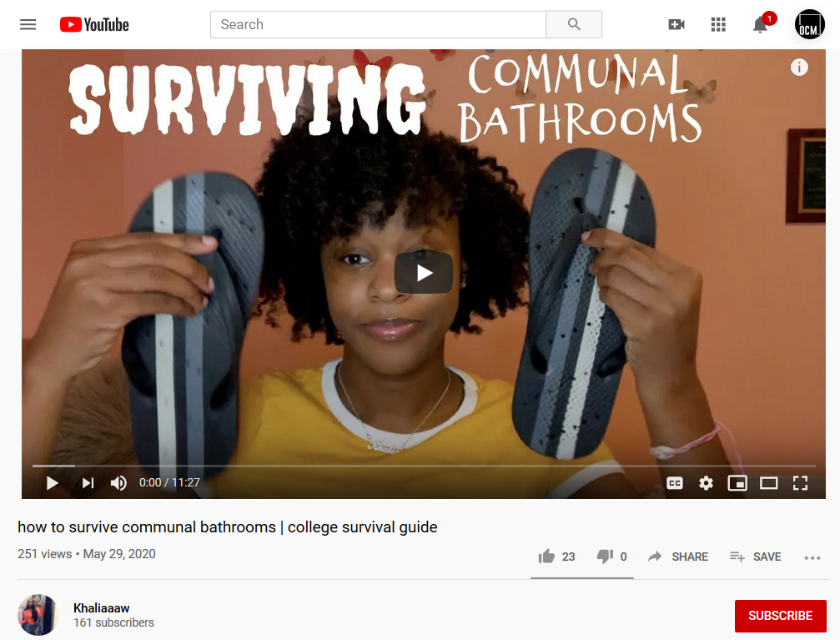The width and height of the screenshot is (840, 640).
Task: Seek on the video progress bar
Action: 424,466
